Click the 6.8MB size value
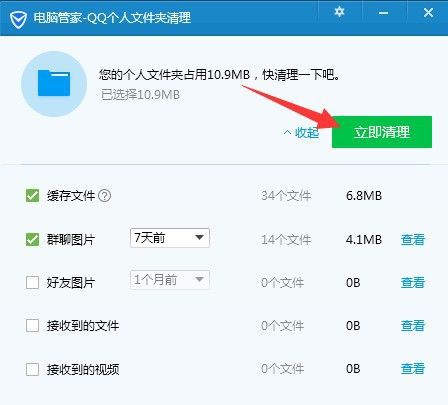Viewport: 448px width, 405px height. (x=364, y=196)
